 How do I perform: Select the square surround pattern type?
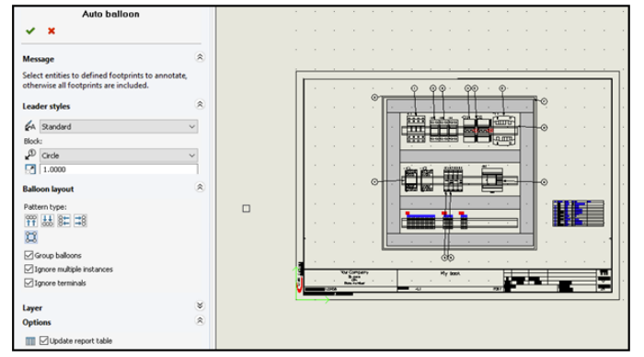31,237
